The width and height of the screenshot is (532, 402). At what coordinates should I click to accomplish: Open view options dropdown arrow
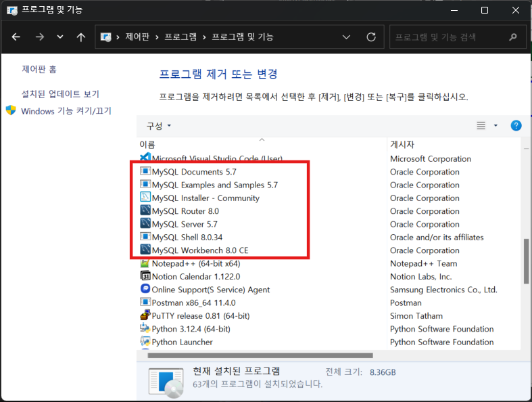[495, 125]
